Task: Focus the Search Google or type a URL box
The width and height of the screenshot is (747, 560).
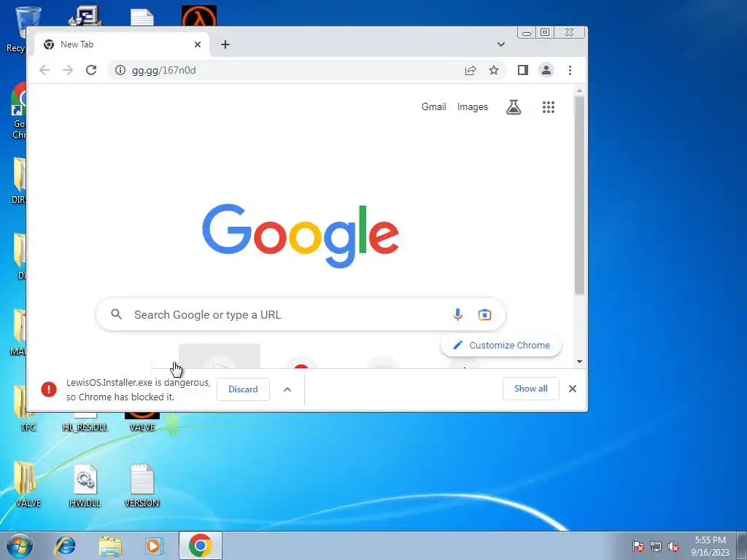Action: click(301, 314)
